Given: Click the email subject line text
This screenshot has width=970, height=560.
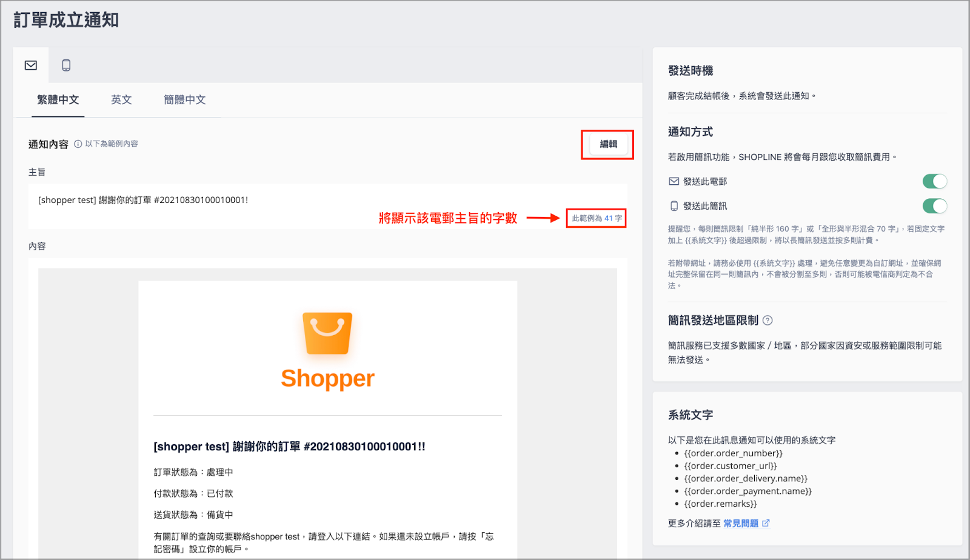Looking at the screenshot, I should tap(143, 200).
